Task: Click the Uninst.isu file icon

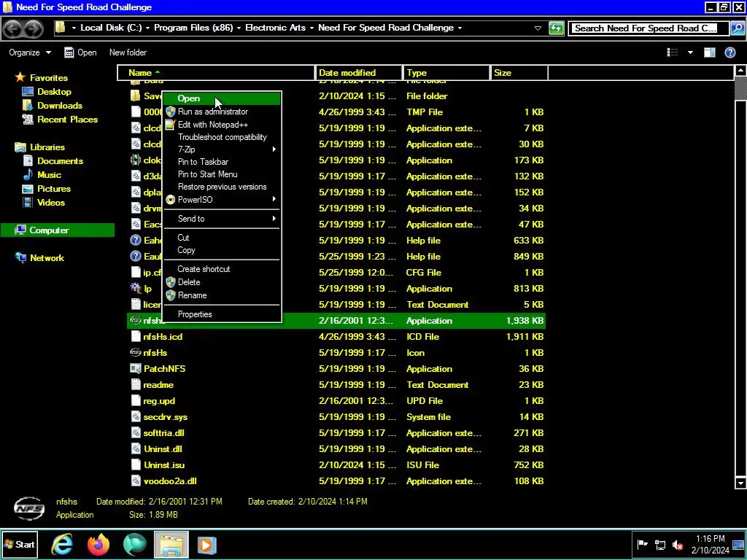Action: [136, 464]
